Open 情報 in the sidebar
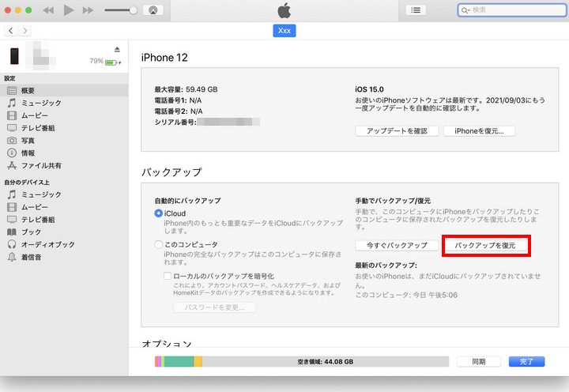 [x=64, y=153]
